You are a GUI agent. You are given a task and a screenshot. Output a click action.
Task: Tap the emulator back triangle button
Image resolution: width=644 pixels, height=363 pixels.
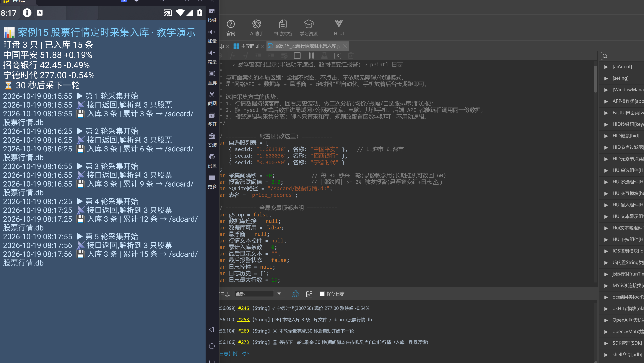coord(212,330)
